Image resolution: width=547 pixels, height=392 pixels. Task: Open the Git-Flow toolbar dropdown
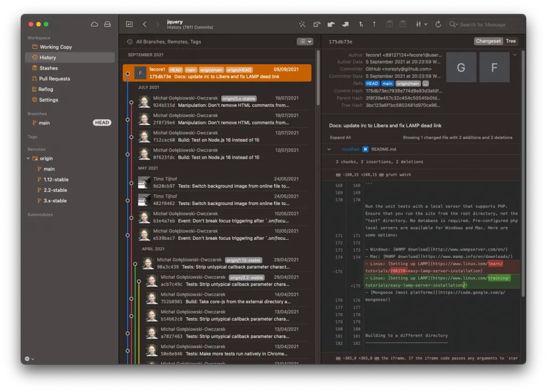click(x=421, y=24)
